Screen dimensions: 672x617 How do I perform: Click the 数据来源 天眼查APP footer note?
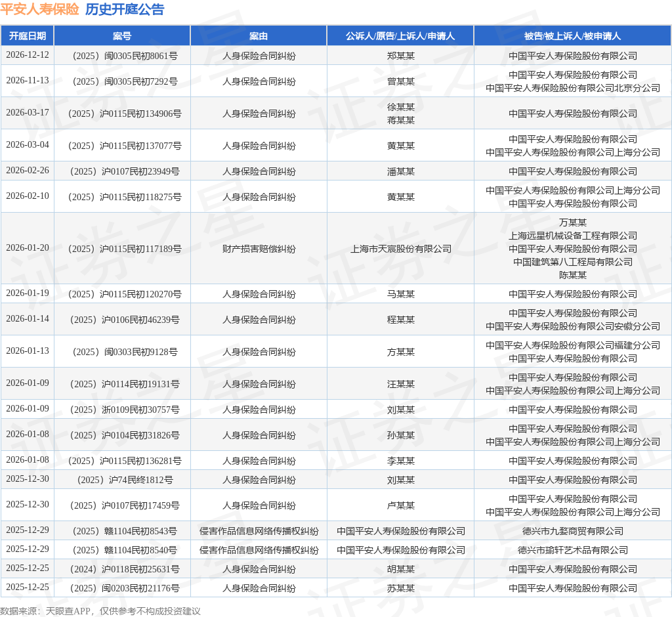100,611
